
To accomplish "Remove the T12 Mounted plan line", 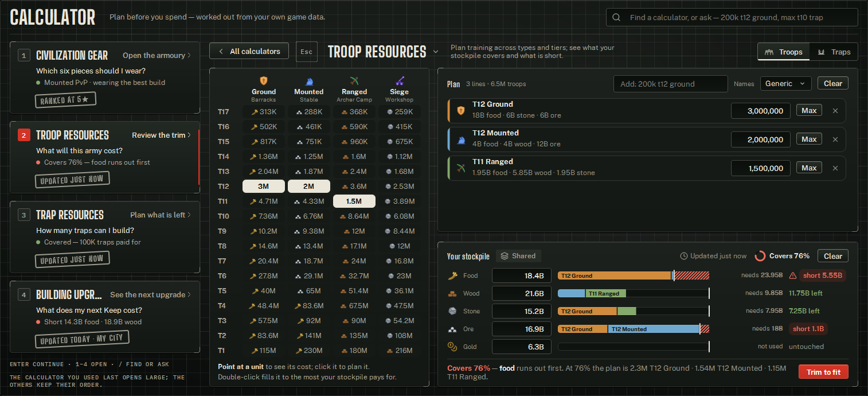I will click(x=835, y=139).
